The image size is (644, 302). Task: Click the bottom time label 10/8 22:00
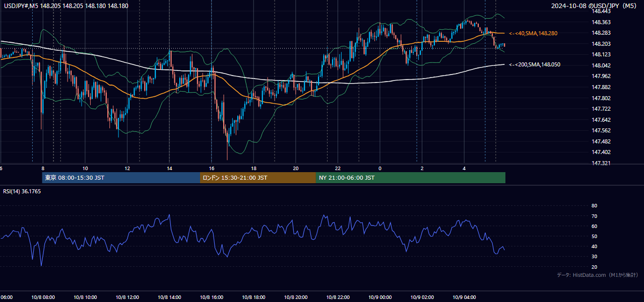(x=338, y=297)
